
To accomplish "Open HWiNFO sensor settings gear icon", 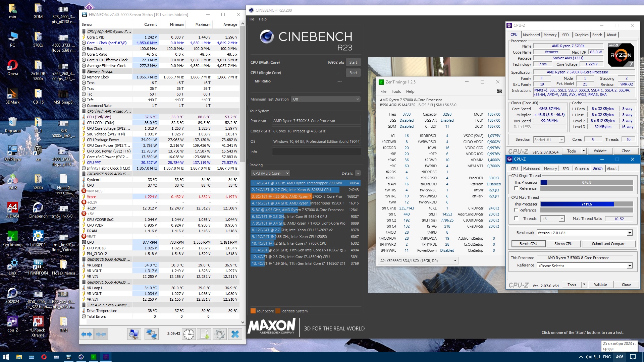I will [x=220, y=334].
